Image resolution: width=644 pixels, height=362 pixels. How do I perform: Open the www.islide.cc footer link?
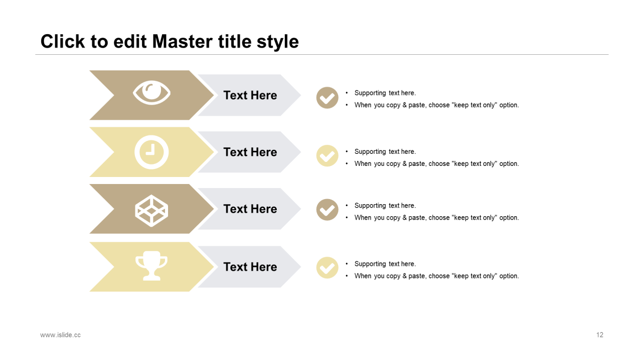tap(60, 335)
